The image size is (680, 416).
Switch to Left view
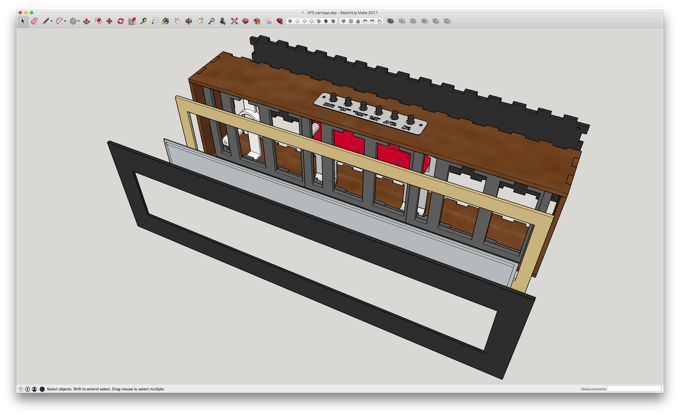[x=379, y=21]
